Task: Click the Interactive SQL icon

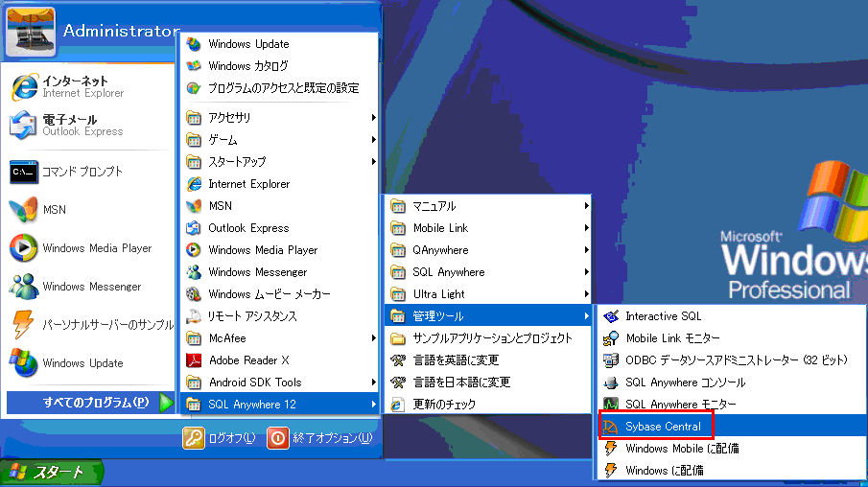Action: [x=610, y=316]
